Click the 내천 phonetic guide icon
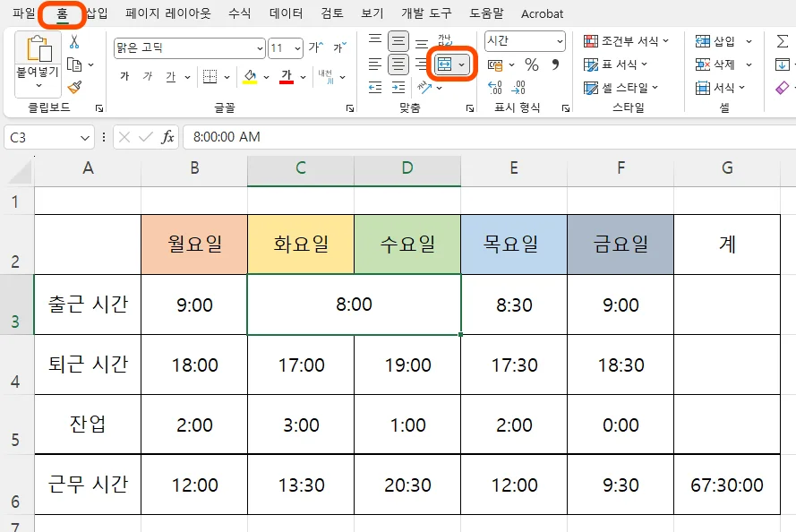The image size is (796, 532). click(x=325, y=77)
